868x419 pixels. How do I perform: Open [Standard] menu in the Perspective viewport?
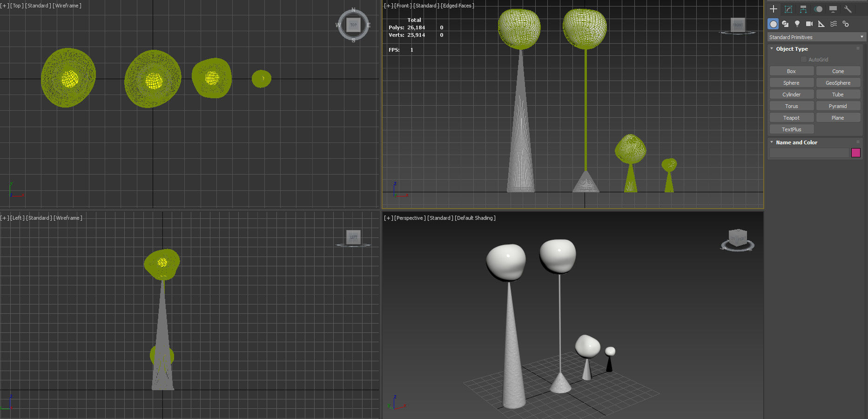click(440, 218)
